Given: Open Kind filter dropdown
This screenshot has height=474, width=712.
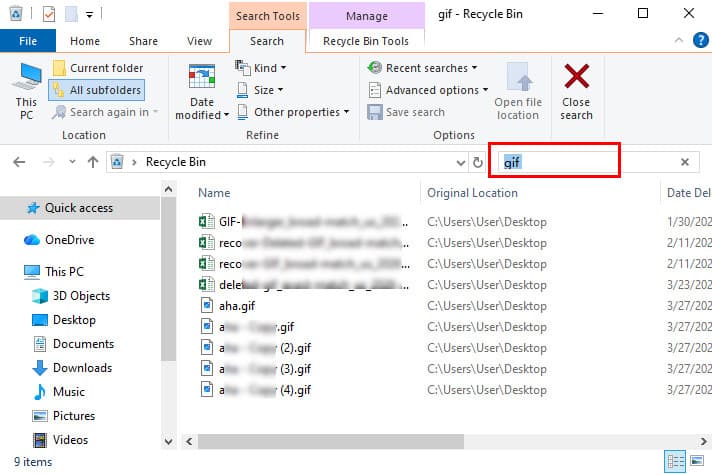Looking at the screenshot, I should tap(261, 68).
